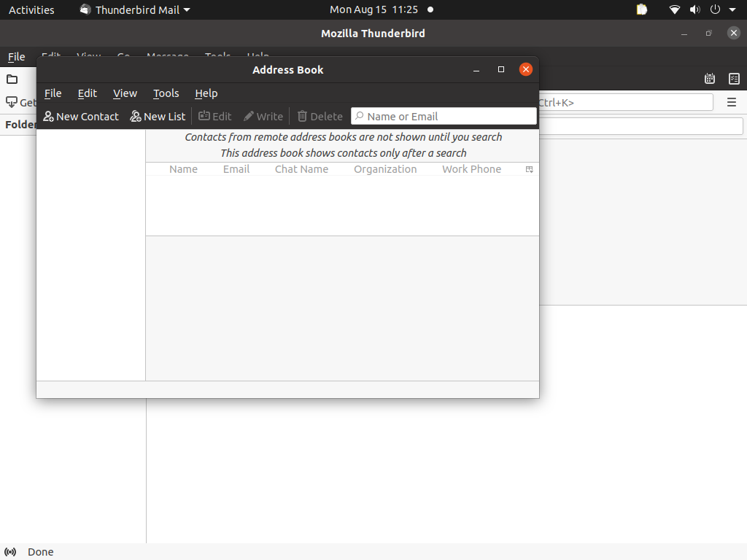The image size is (747, 560).
Task: Open the column picker icon in contact list
Action: pyautogui.click(x=530, y=169)
